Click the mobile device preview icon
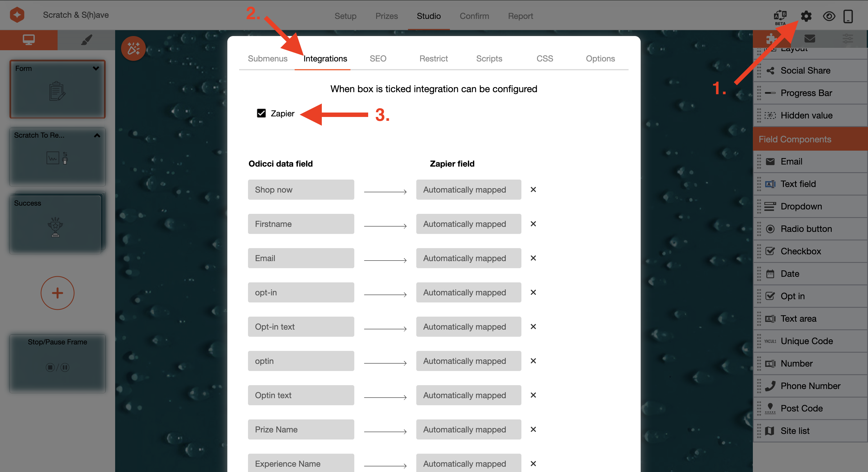The height and width of the screenshot is (472, 868). (848, 16)
